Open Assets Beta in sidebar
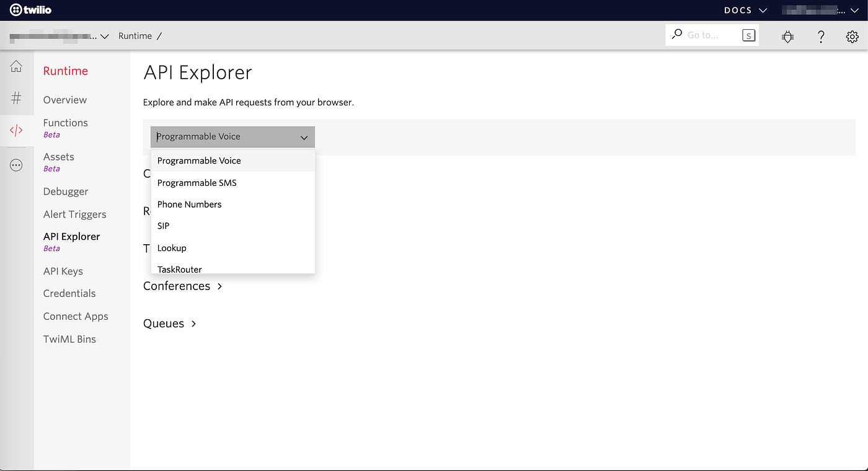The width and height of the screenshot is (868, 471). pos(59,162)
